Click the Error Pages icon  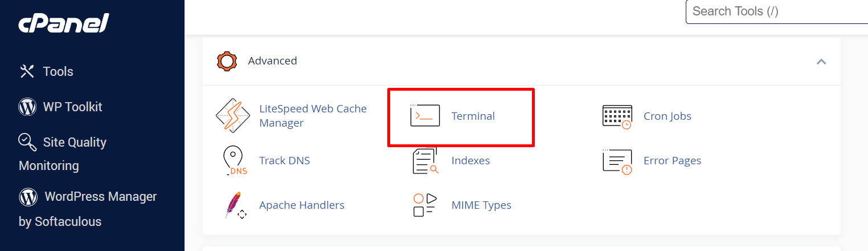click(617, 161)
